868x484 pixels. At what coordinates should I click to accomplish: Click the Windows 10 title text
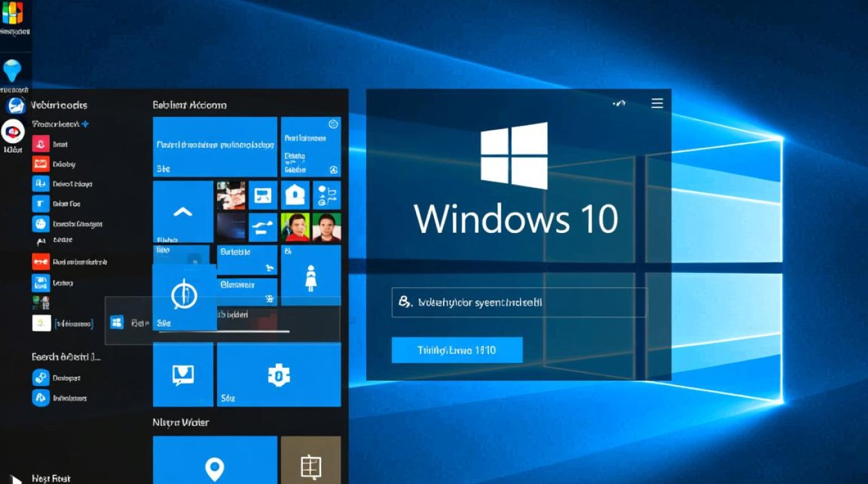click(x=516, y=219)
